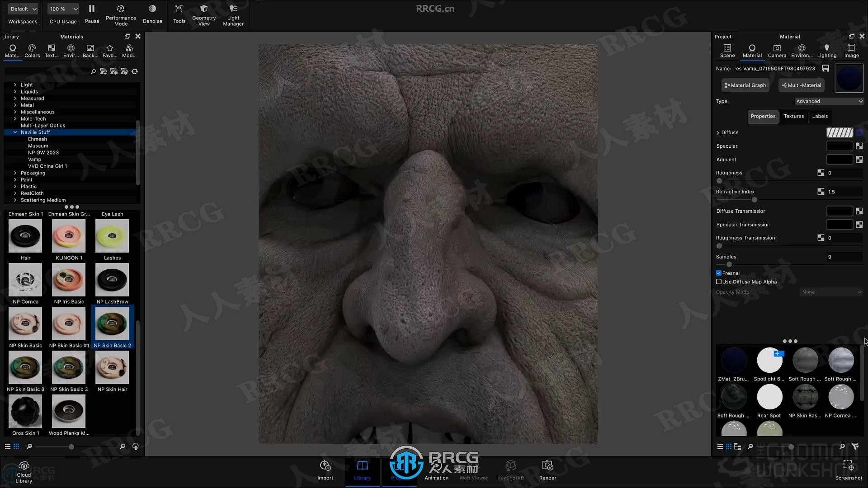Expand the Metal folder

15,105
